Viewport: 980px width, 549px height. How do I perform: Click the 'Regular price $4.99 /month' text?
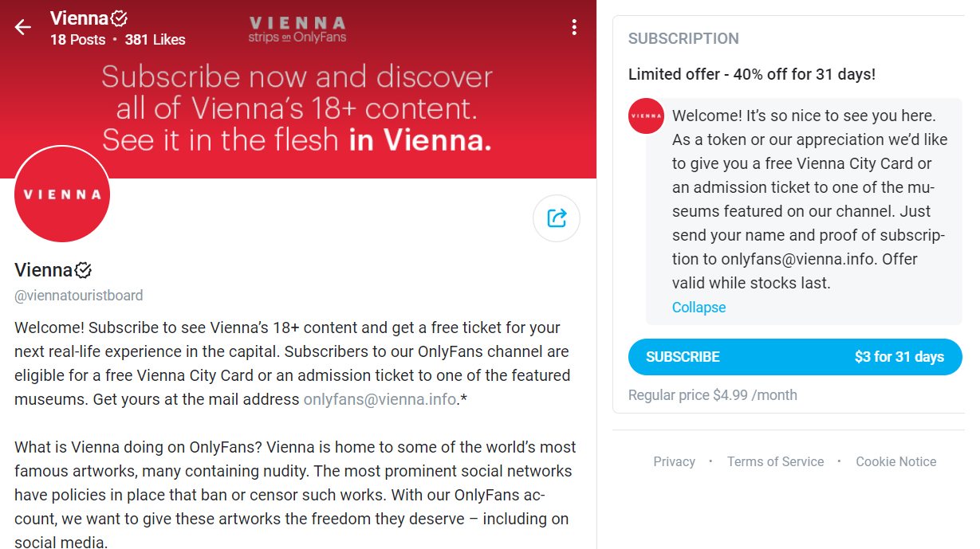(712, 395)
